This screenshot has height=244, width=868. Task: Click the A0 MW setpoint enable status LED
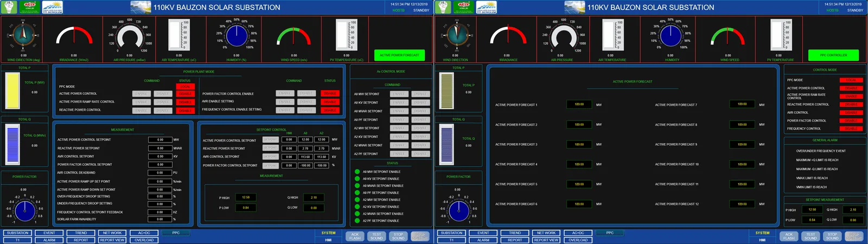pos(358,172)
